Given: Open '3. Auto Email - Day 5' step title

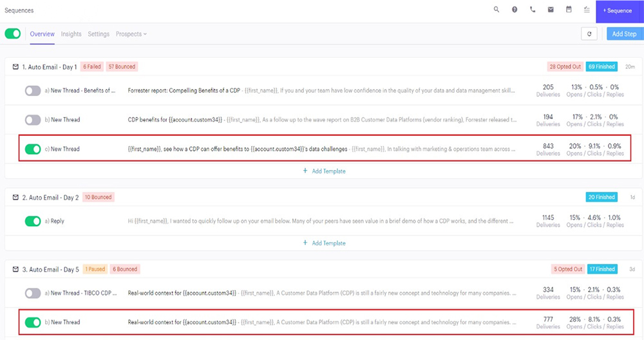Looking at the screenshot, I should (50, 270).
